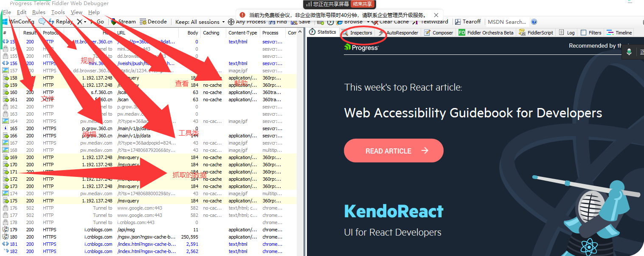Screen dimensions: 644x256
Task: Replay the selected sessions
Action: click(x=61, y=22)
